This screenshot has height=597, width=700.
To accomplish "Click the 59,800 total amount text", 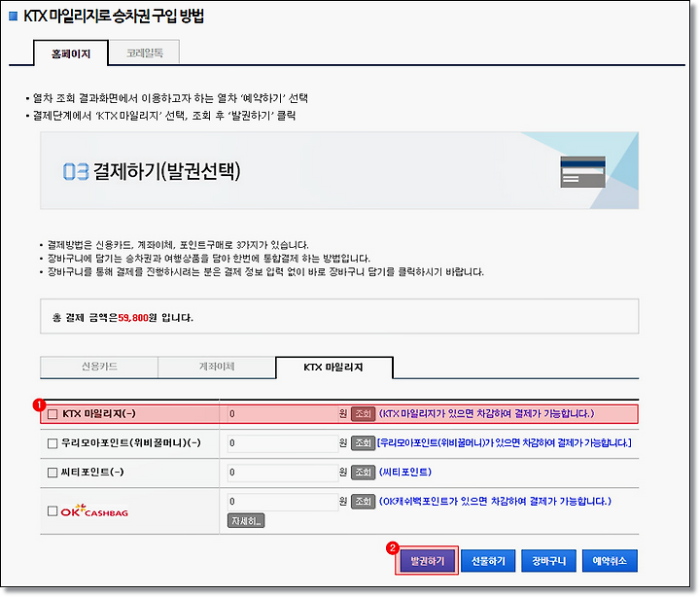I will coord(133,318).
